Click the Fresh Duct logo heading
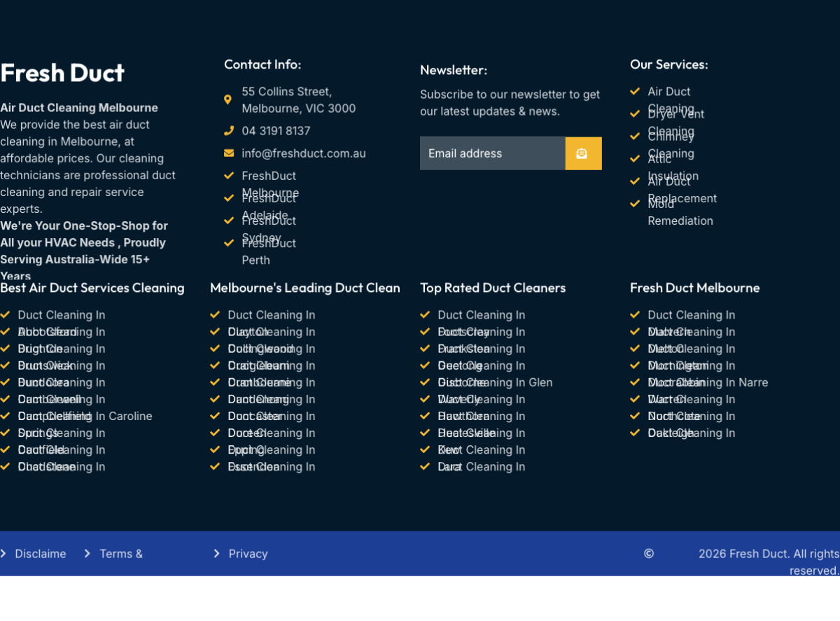 pyautogui.click(x=62, y=73)
